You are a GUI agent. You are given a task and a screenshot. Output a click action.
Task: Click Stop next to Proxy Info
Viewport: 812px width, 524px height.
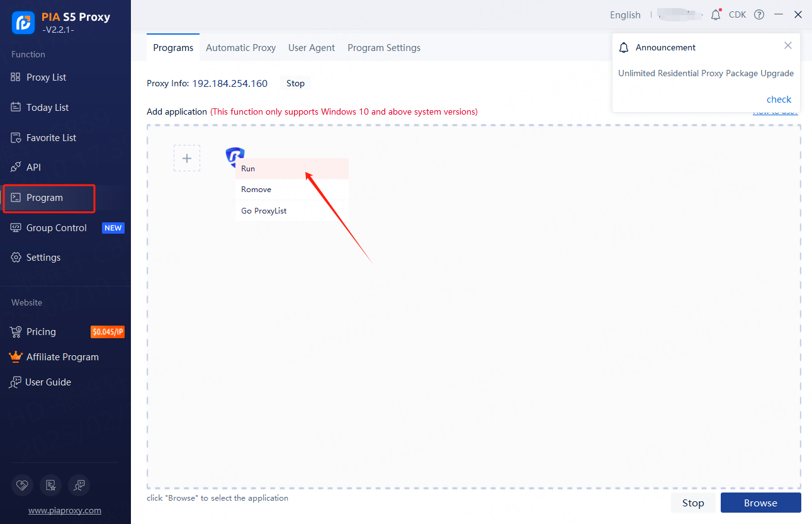[x=295, y=83]
